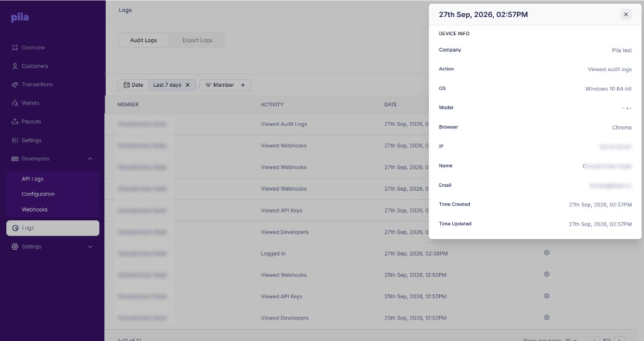
Task: Select the Logs sidebar item
Action: (x=53, y=228)
